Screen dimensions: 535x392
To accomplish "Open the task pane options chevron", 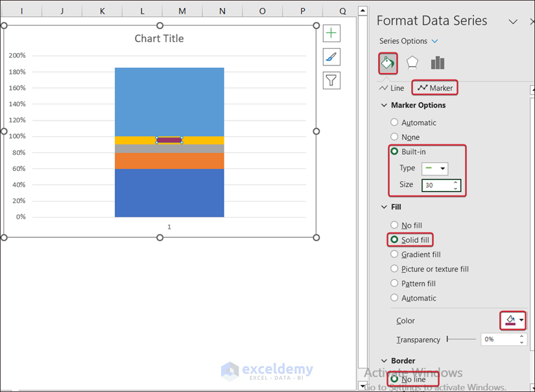I will pos(513,22).
